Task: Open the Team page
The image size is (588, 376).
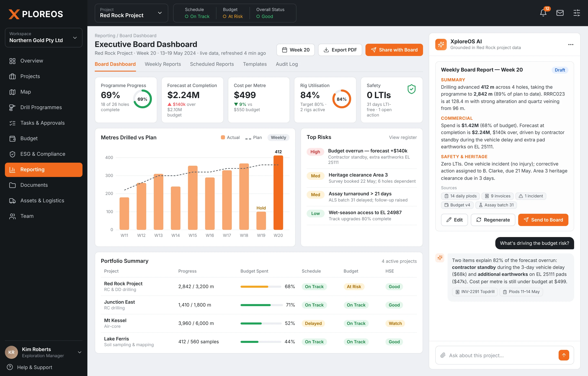Action: coord(44,216)
